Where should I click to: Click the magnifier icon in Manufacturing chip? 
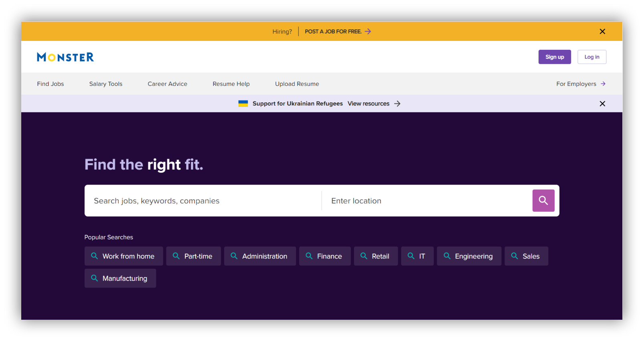pos(95,278)
